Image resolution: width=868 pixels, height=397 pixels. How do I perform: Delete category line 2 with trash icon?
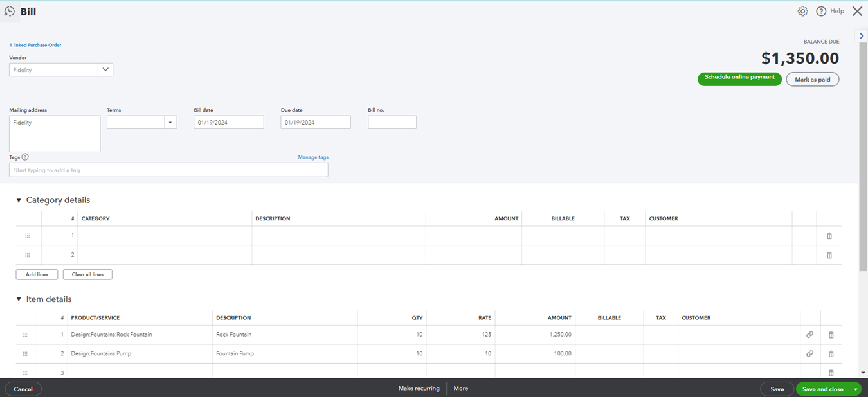pos(829,255)
